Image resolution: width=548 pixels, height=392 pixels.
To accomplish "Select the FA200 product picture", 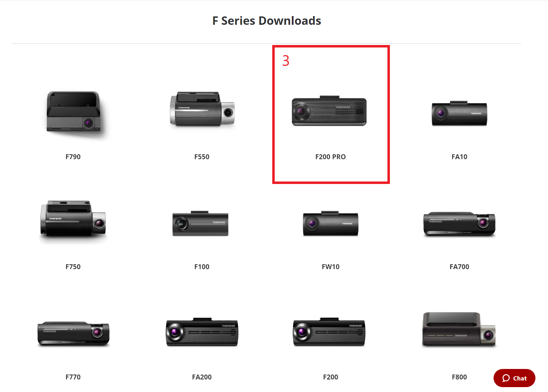I will [x=202, y=332].
